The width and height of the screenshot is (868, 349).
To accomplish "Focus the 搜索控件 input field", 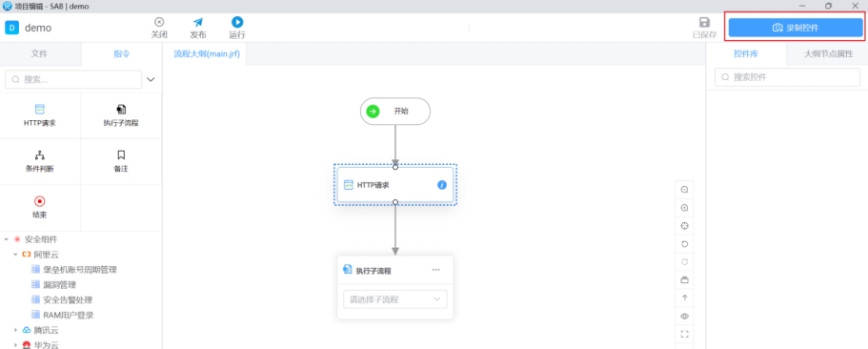I will (787, 77).
